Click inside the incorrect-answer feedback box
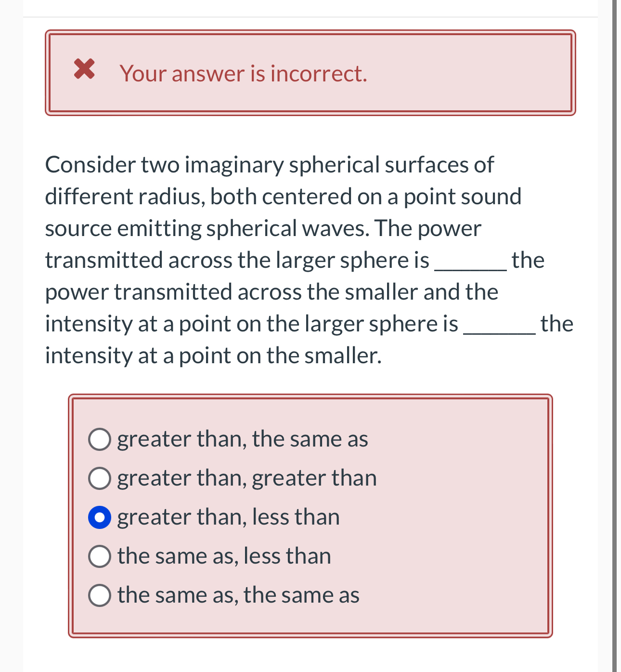The image size is (621, 672). (310, 96)
